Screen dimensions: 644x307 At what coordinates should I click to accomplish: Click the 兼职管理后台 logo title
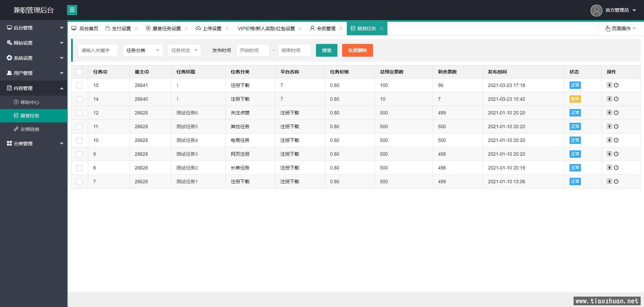(34, 10)
